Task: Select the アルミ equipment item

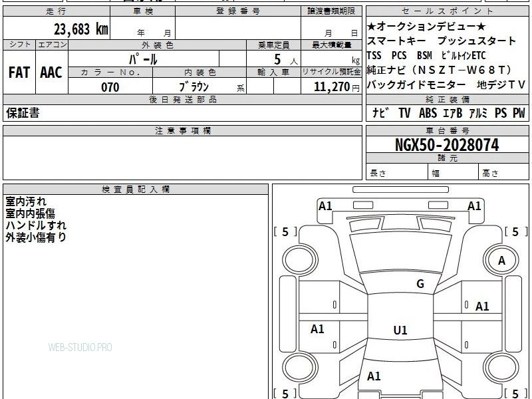Action: 478,112
